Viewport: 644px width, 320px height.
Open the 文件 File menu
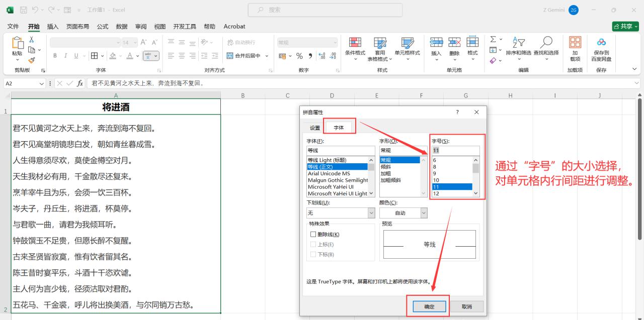click(13, 27)
